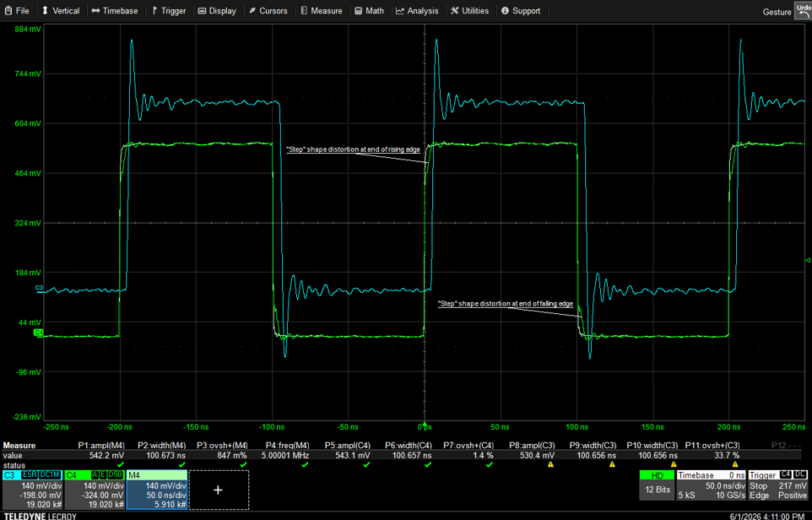Screen dimensions: 812x520
Task: Click the Undo button at top right
Action: pyautogui.click(x=803, y=11)
